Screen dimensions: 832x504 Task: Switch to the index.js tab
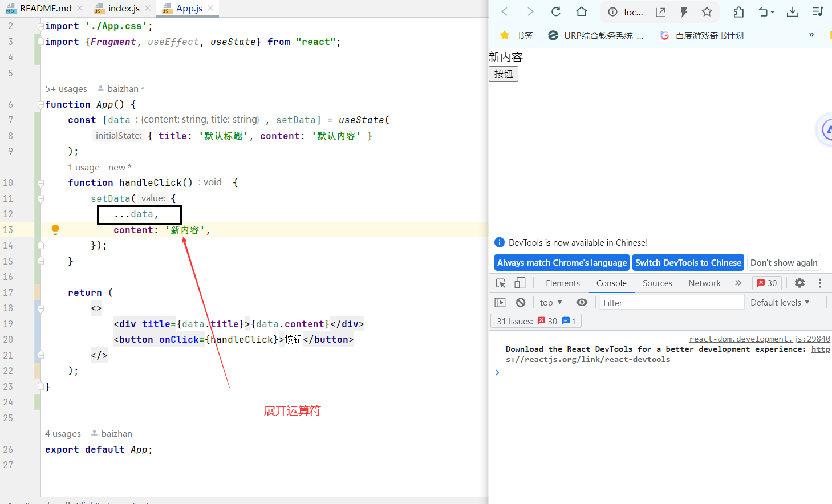pyautogui.click(x=124, y=8)
